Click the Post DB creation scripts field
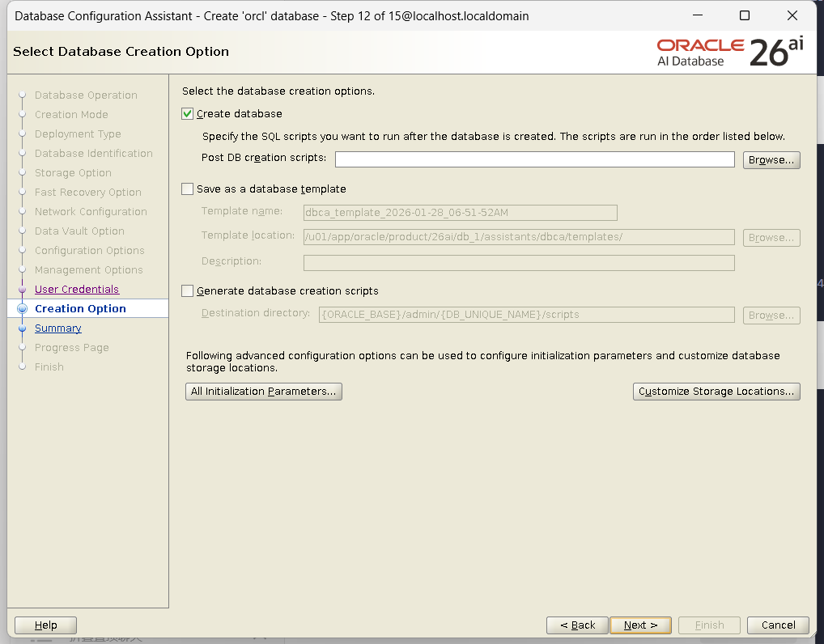 coord(534,159)
